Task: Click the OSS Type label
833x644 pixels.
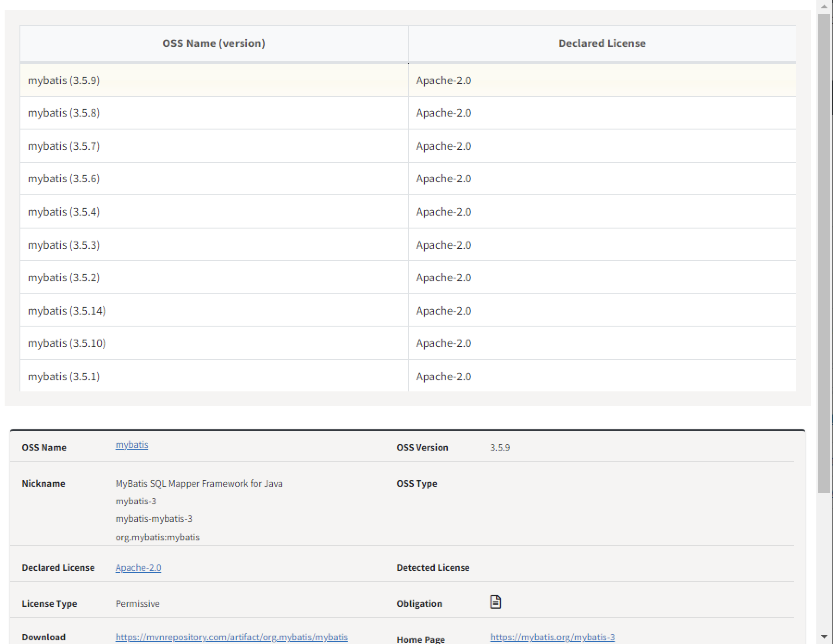Action: click(417, 483)
